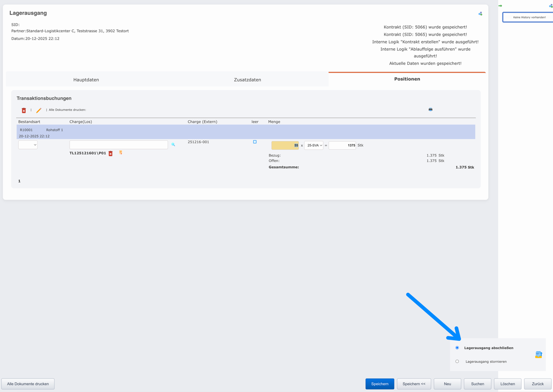This screenshot has height=392, width=553.
Task: Click the colored nodes icon in Lagerausgang header
Action: coord(480,14)
